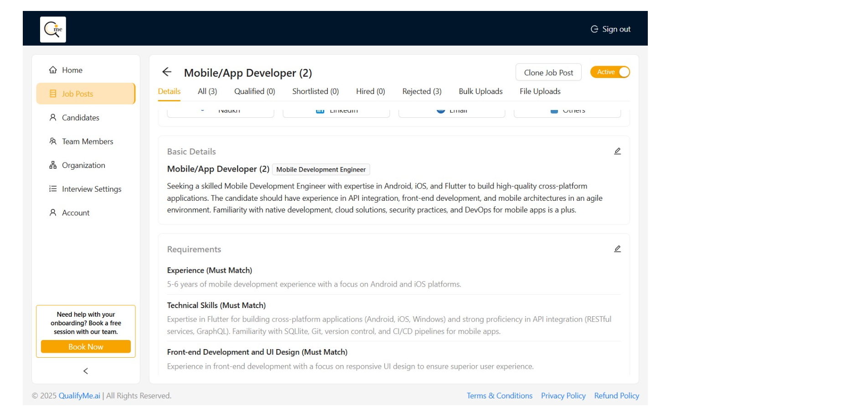The width and height of the screenshot is (868, 418).
Task: Click the Book Now button
Action: pyautogui.click(x=86, y=347)
